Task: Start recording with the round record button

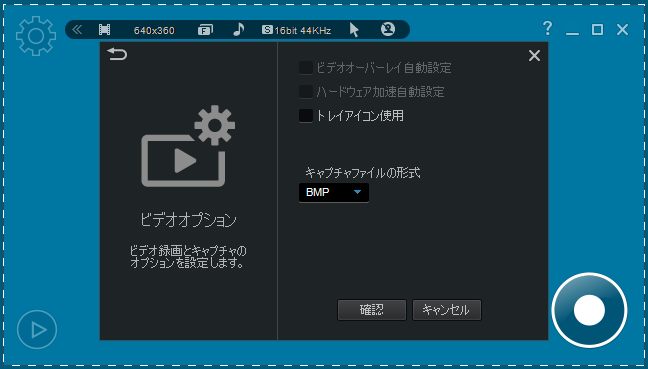Action: (x=589, y=310)
